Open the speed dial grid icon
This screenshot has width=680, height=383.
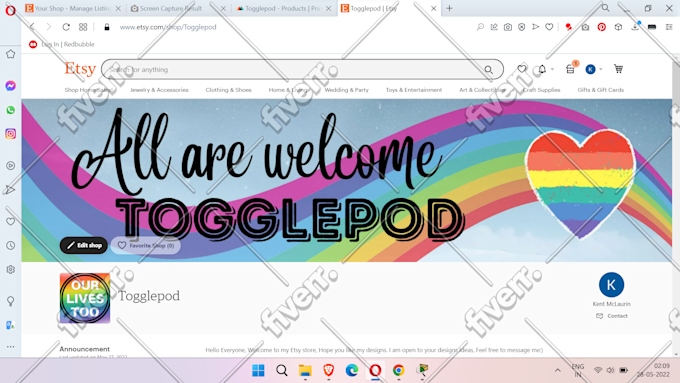pyautogui.click(x=83, y=27)
